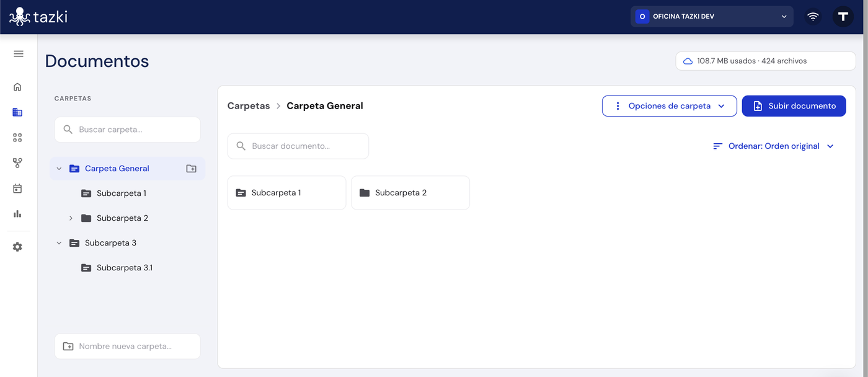Click the wifi connection status icon
The height and width of the screenshot is (377, 868).
click(813, 17)
